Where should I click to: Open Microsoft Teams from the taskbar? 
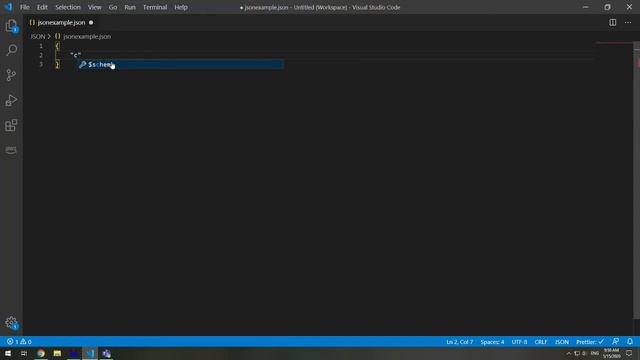[107, 353]
